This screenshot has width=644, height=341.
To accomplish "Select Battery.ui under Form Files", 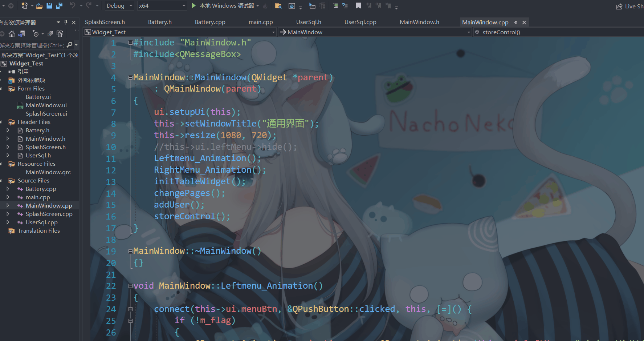I will pyautogui.click(x=38, y=97).
